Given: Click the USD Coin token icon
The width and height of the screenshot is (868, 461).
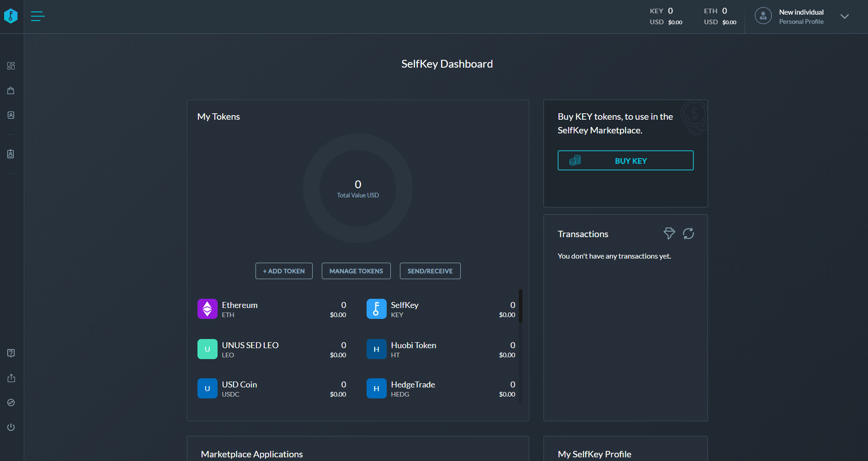Looking at the screenshot, I should coord(208,388).
